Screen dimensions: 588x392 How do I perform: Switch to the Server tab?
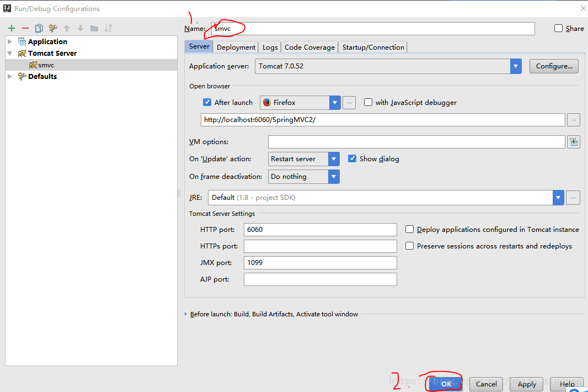199,46
